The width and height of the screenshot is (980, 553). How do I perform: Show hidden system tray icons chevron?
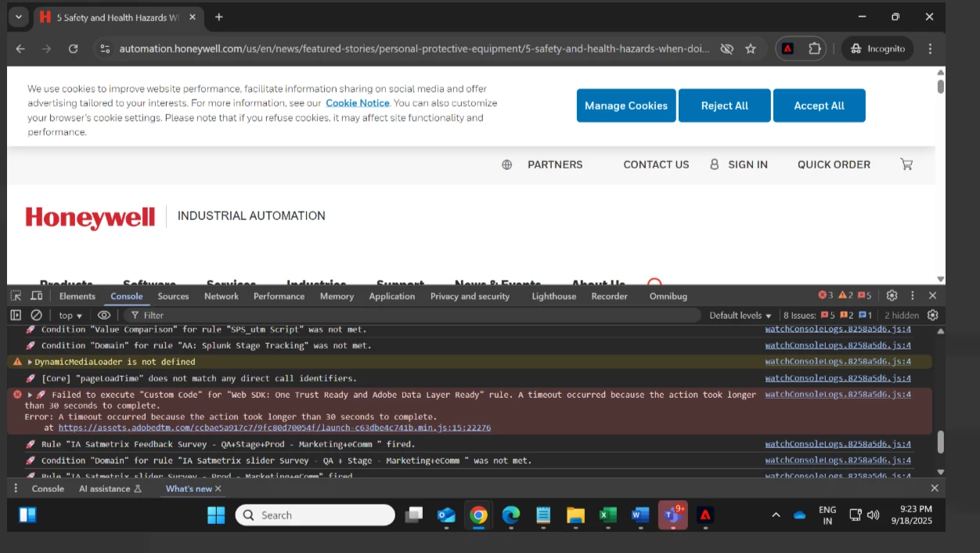point(776,515)
